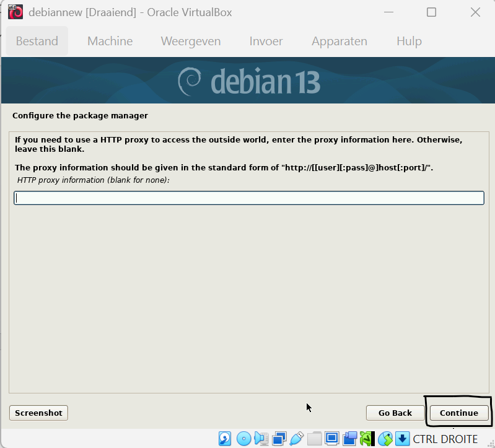The width and height of the screenshot is (495, 448).
Task: Click the CTRL DROITE host key label
Action: coord(445,439)
